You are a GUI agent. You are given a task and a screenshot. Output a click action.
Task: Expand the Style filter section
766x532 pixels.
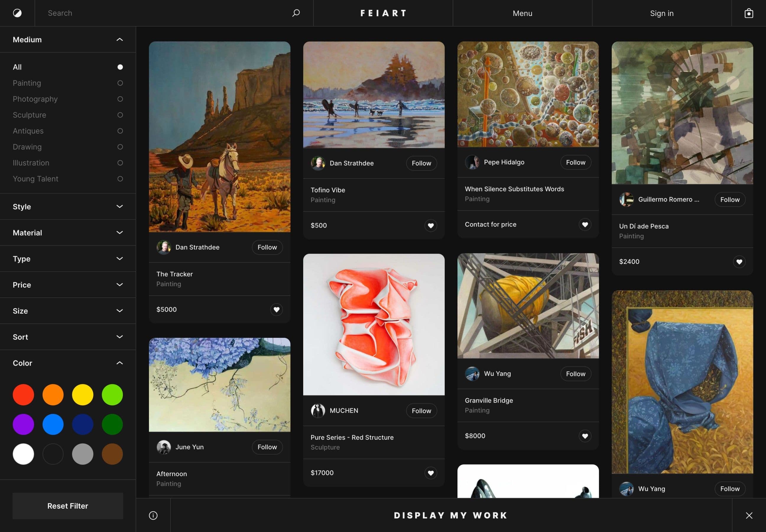(x=120, y=206)
